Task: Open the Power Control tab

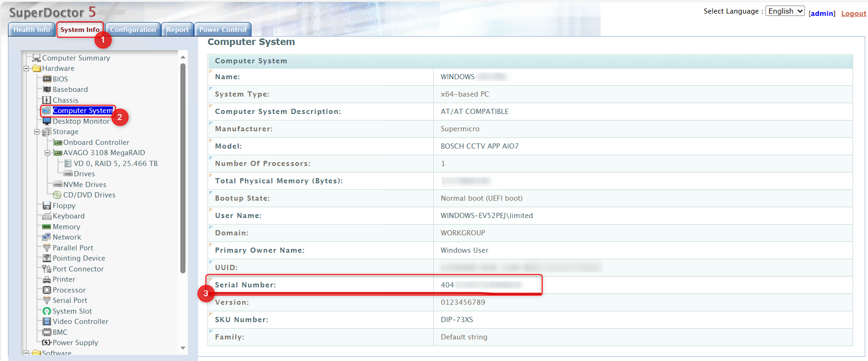Action: click(223, 30)
